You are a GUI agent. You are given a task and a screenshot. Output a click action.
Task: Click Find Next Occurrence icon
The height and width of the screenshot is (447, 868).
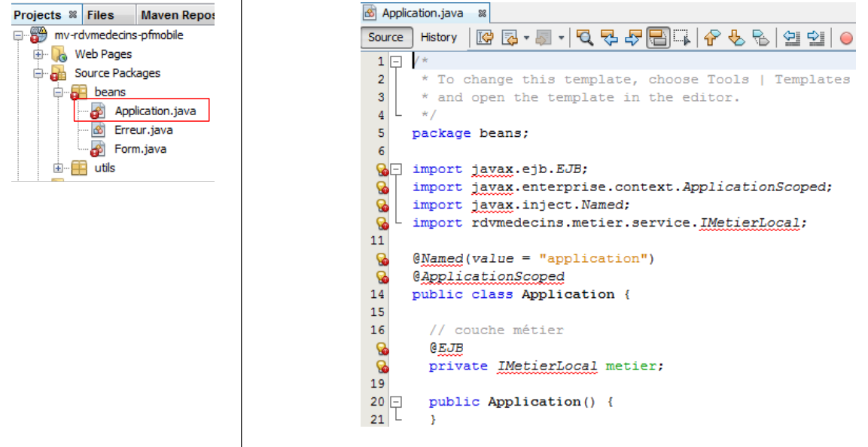pos(633,38)
